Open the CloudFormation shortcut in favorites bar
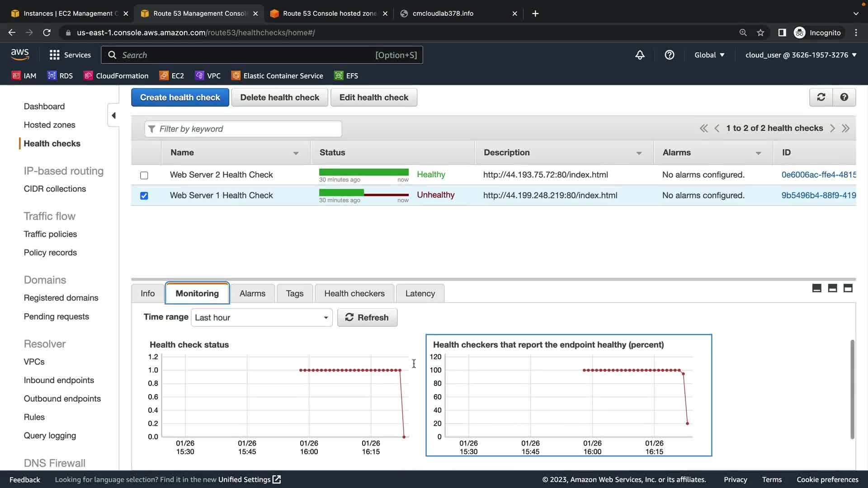This screenshot has height=488, width=868. click(x=116, y=76)
